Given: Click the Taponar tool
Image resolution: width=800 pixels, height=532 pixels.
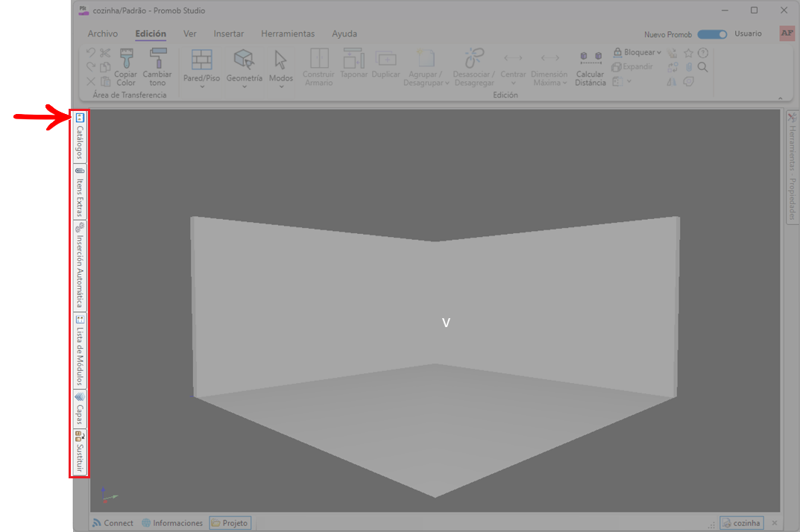Looking at the screenshot, I should (353, 64).
